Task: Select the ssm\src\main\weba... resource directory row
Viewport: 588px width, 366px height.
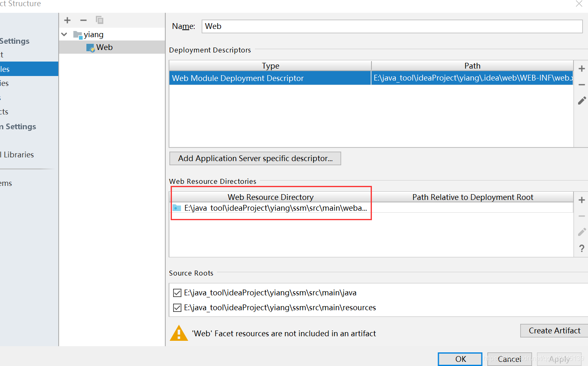Action: [x=371, y=208]
